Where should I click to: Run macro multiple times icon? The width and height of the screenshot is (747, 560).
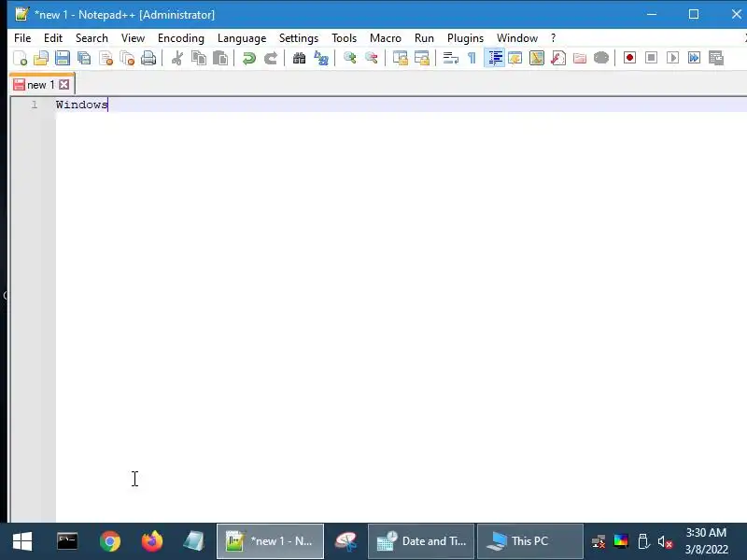tap(694, 58)
